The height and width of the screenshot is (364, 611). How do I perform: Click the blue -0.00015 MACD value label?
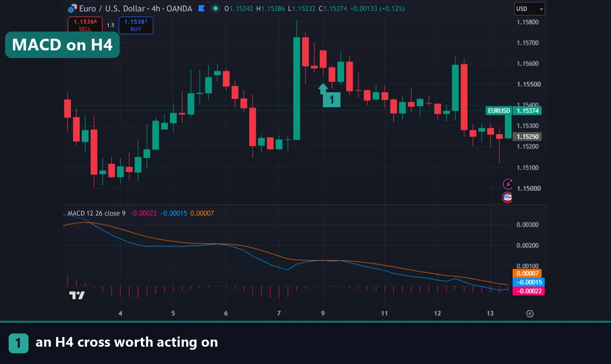click(529, 282)
